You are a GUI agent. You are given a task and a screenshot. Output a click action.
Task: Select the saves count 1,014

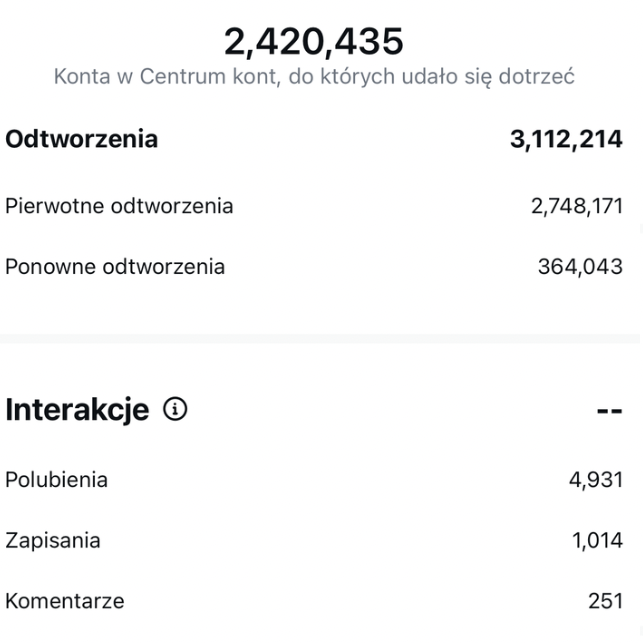597,541
